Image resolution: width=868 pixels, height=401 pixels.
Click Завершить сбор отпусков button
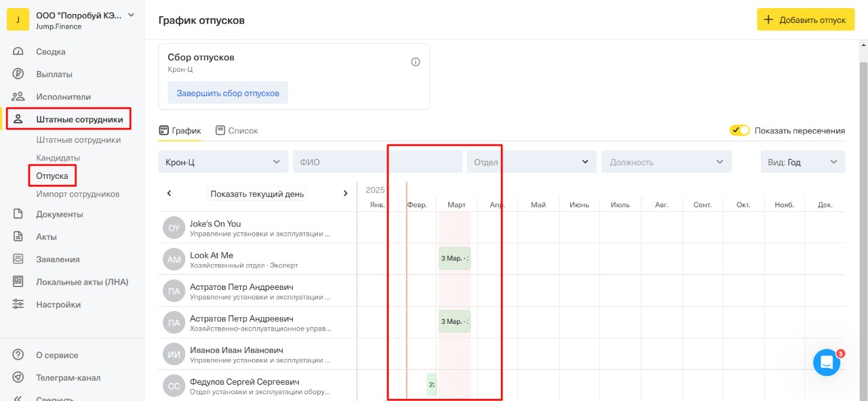pyautogui.click(x=228, y=93)
